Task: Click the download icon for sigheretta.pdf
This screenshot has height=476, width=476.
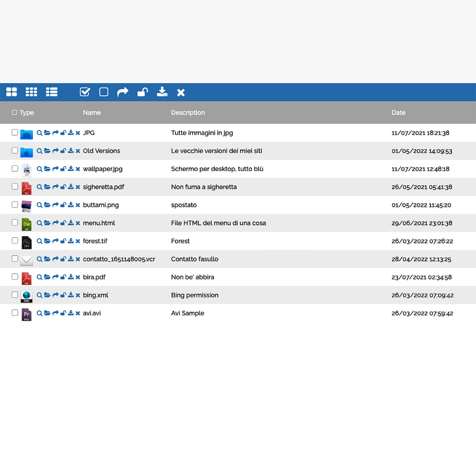Action: point(71,187)
